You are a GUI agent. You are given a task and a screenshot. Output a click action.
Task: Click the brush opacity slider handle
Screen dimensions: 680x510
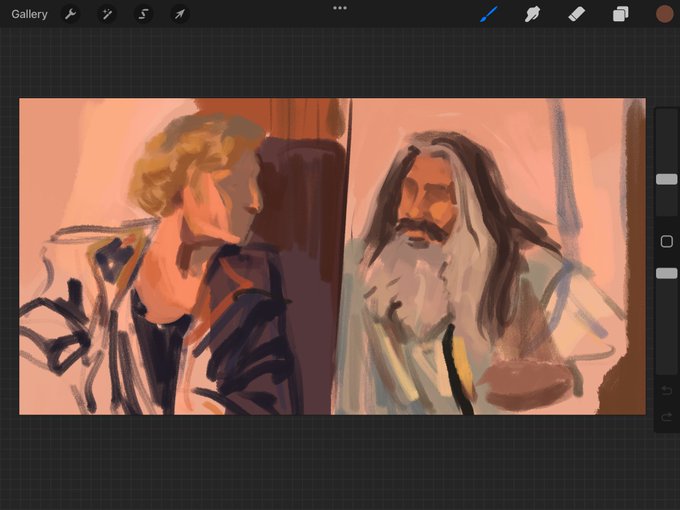pos(667,273)
